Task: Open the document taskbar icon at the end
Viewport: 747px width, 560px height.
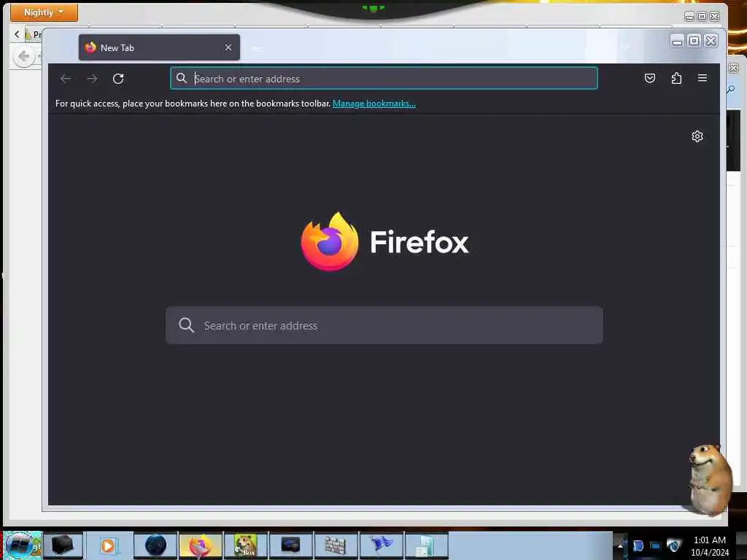Action: 425,545
